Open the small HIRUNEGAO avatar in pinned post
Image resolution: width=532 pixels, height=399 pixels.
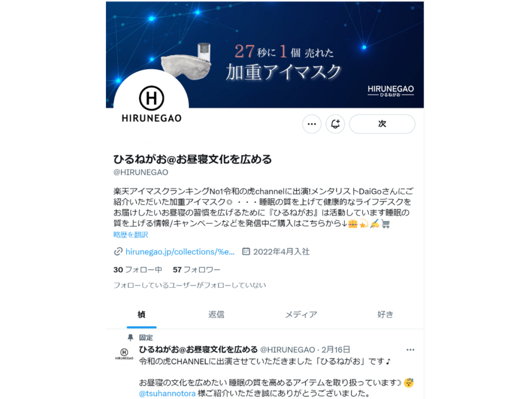pyautogui.click(x=124, y=354)
